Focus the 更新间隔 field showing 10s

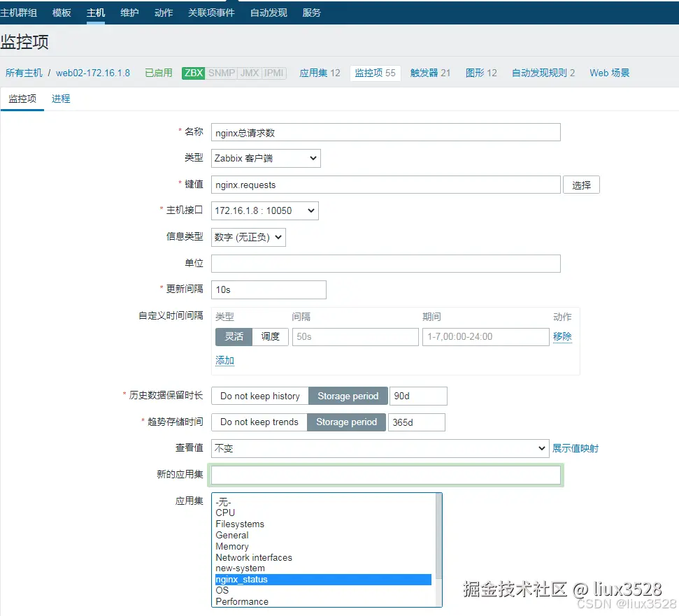(269, 289)
